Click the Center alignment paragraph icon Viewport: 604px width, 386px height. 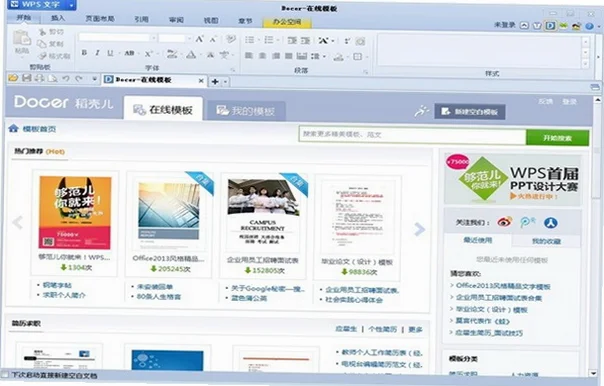coord(262,56)
